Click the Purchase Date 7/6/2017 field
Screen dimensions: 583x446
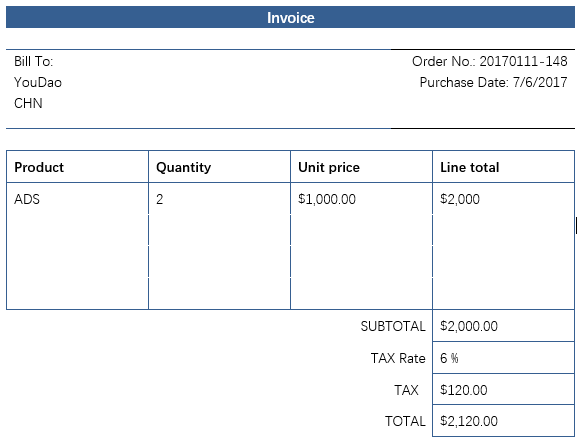(x=493, y=82)
